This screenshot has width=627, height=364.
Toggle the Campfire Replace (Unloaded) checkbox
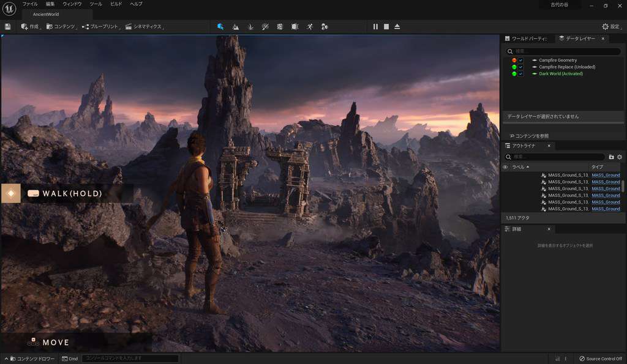click(520, 67)
